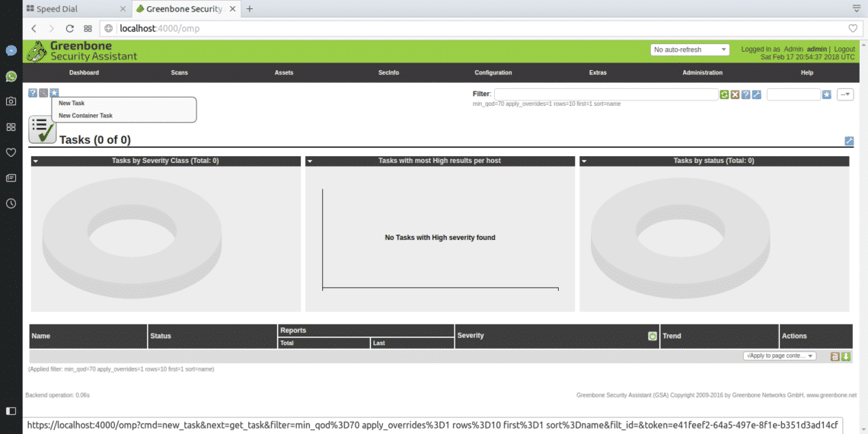The height and width of the screenshot is (434, 868).
Task: Open the Configuration menu
Action: pos(493,72)
